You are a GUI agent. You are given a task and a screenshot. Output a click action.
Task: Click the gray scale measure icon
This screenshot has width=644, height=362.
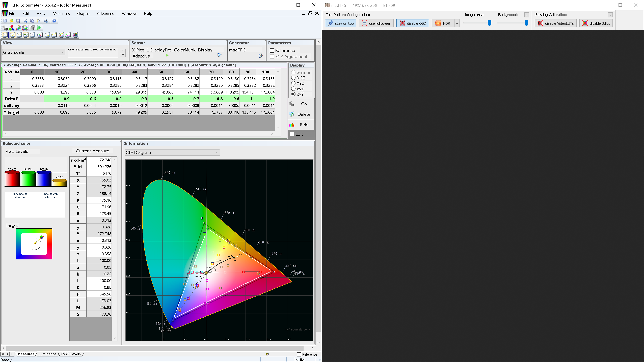(5, 28)
